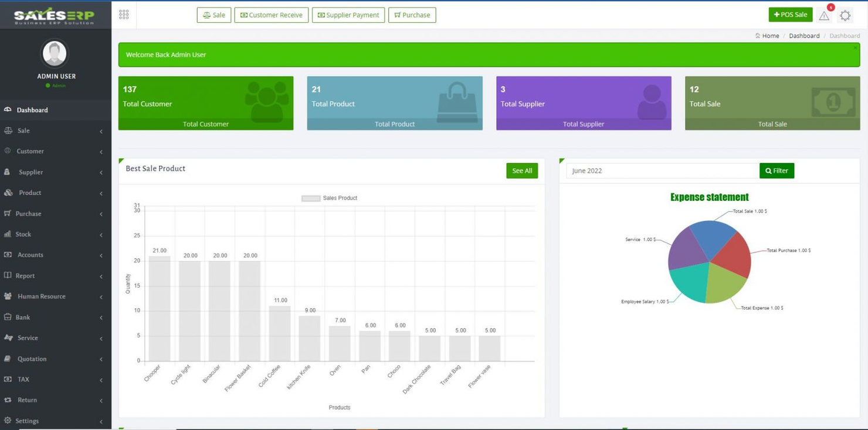Open the TAX icon in sidebar

[x=8, y=379]
